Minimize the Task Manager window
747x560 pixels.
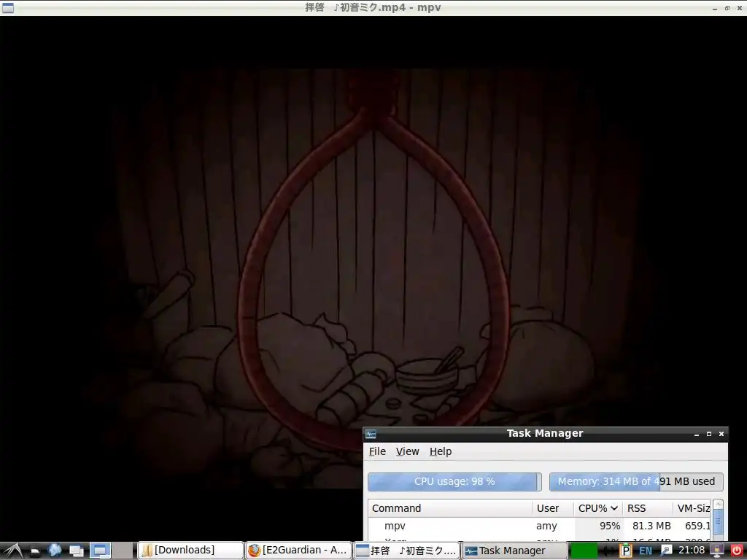(697, 435)
